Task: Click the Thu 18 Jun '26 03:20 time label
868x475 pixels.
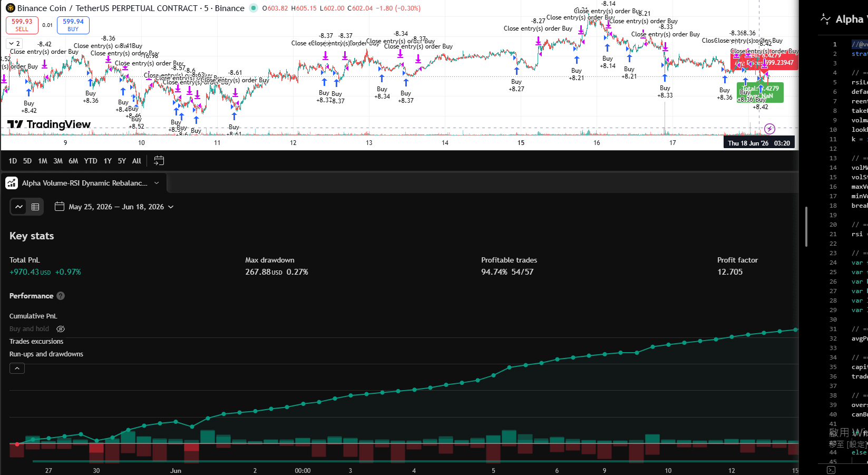Action: 759,143
